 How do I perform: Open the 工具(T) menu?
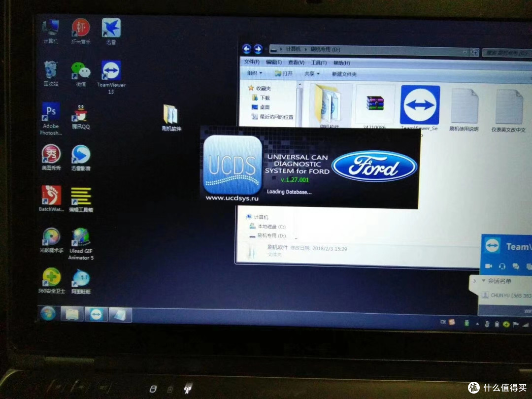tap(319, 63)
